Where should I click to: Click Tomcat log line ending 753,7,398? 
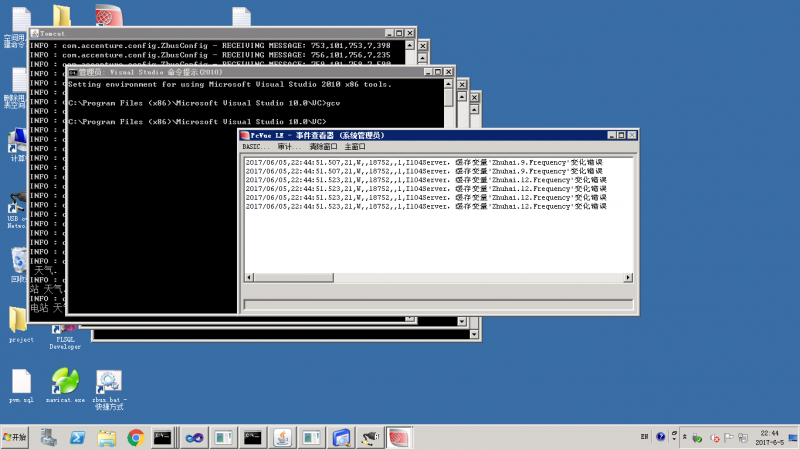[210, 45]
